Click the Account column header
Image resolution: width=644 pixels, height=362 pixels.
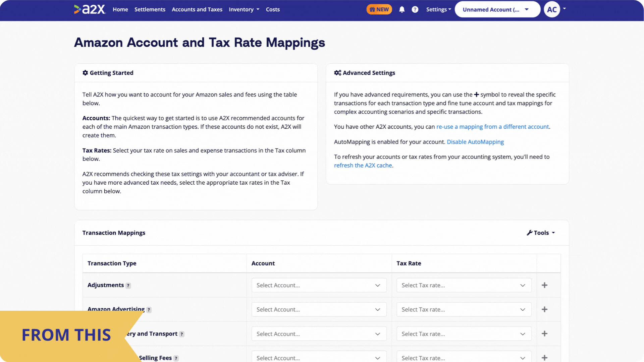pyautogui.click(x=263, y=263)
